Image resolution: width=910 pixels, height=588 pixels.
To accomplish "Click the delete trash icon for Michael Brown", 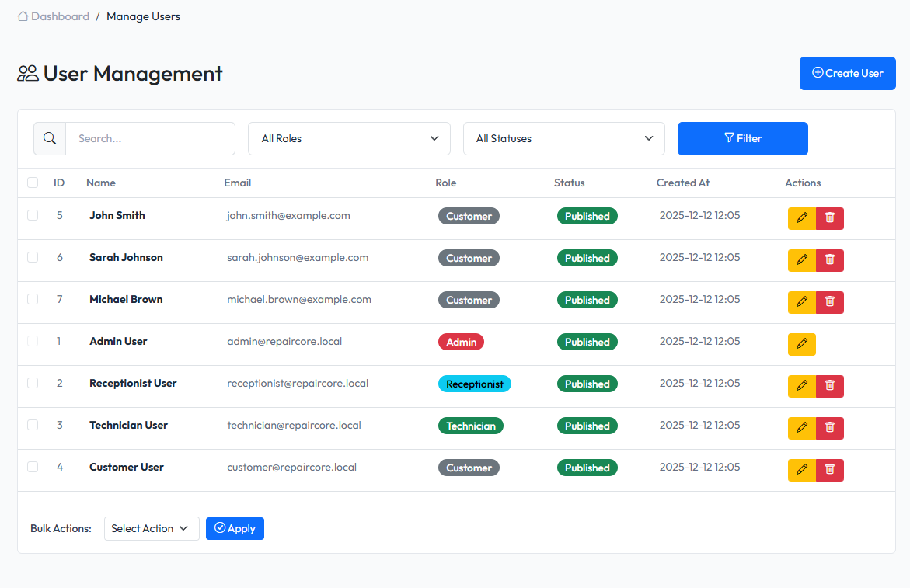I will click(x=829, y=302).
